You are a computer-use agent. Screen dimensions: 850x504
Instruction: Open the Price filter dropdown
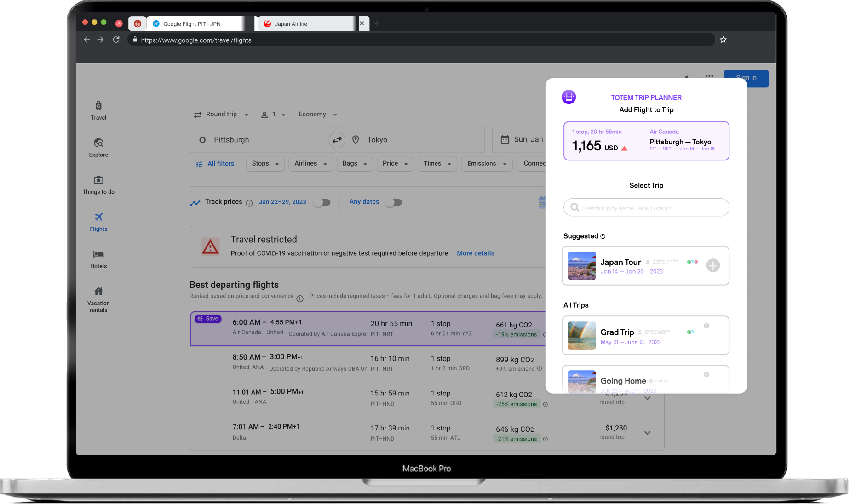point(395,164)
